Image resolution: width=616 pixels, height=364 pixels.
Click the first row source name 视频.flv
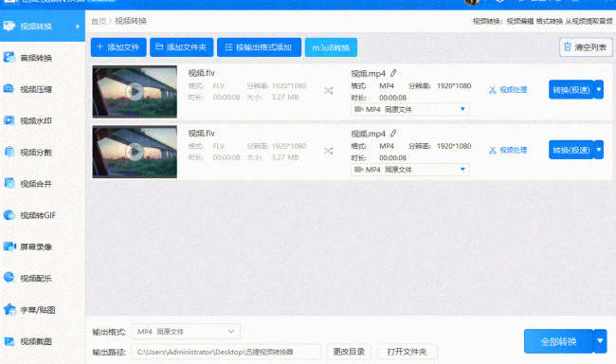pos(202,73)
